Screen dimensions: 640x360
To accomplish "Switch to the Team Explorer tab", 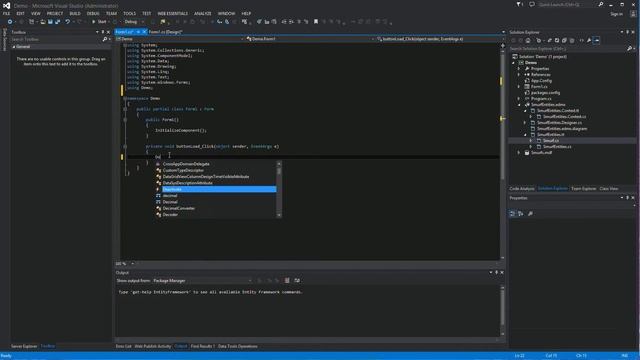I will click(583, 189).
